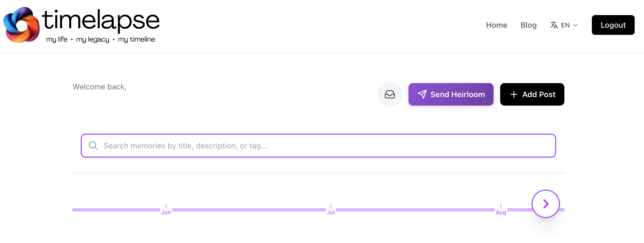
Task: Click the Send Heirloom button
Action: pos(450,94)
